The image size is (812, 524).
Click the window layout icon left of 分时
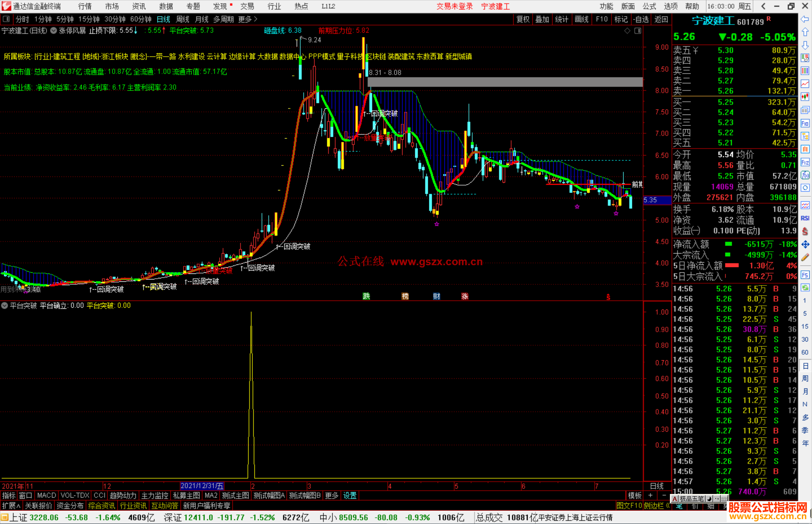pos(6,19)
